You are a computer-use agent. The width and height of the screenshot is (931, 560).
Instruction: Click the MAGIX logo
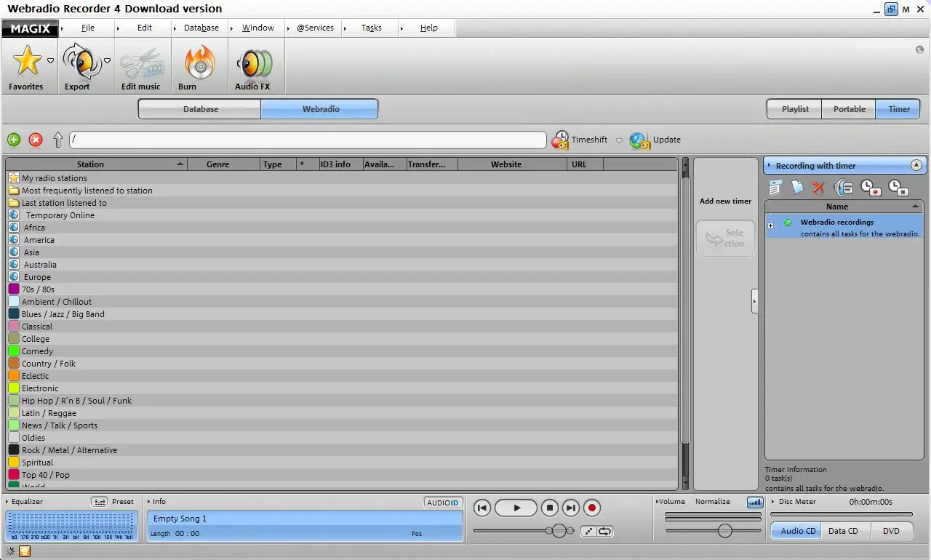pyautogui.click(x=29, y=28)
